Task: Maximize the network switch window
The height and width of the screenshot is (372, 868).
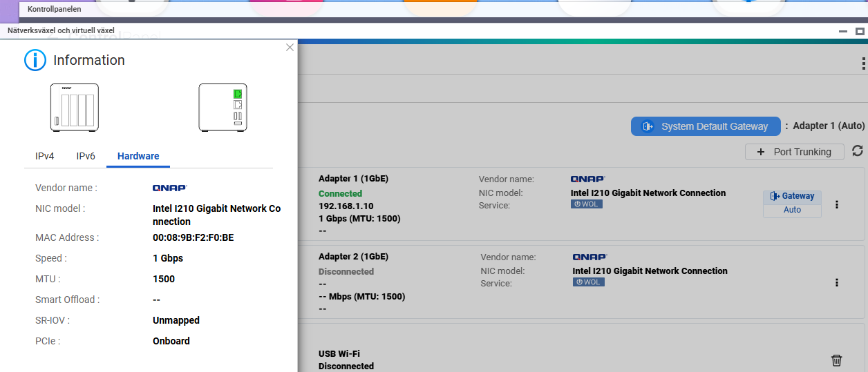Action: [x=860, y=31]
